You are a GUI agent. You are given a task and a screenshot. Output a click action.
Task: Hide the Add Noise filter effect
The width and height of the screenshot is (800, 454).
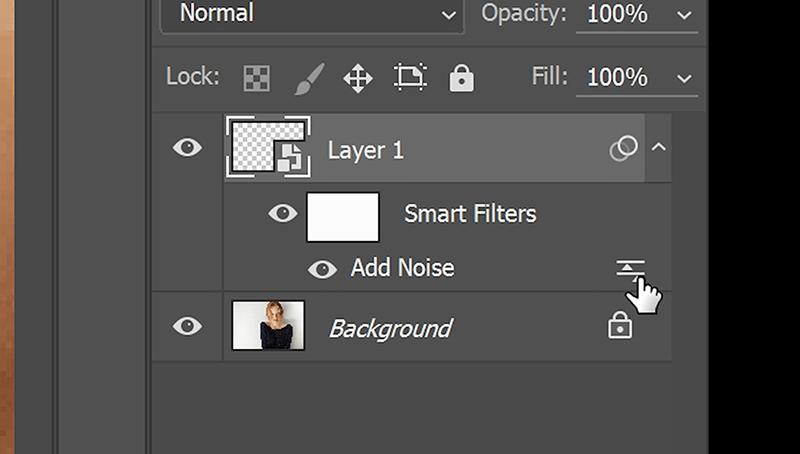(322, 268)
